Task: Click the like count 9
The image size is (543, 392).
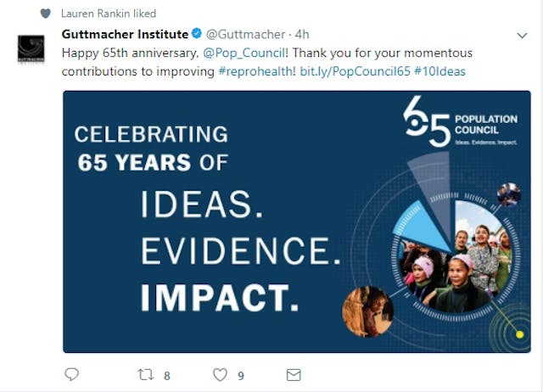Action: tap(241, 376)
